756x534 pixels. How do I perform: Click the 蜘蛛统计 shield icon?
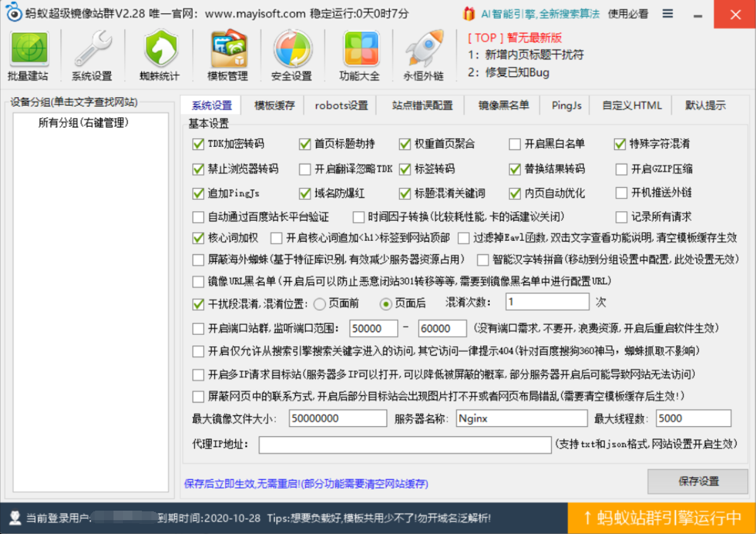point(159,50)
